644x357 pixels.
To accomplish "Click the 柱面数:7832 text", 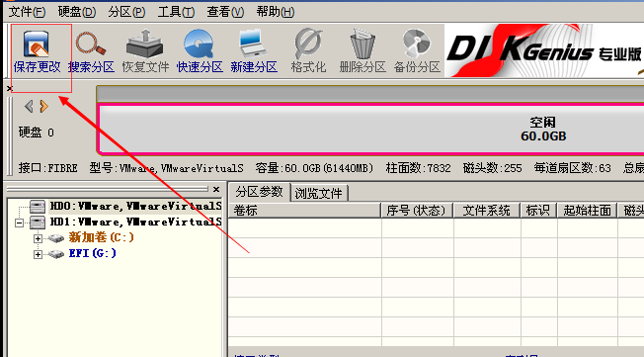I will click(x=418, y=168).
